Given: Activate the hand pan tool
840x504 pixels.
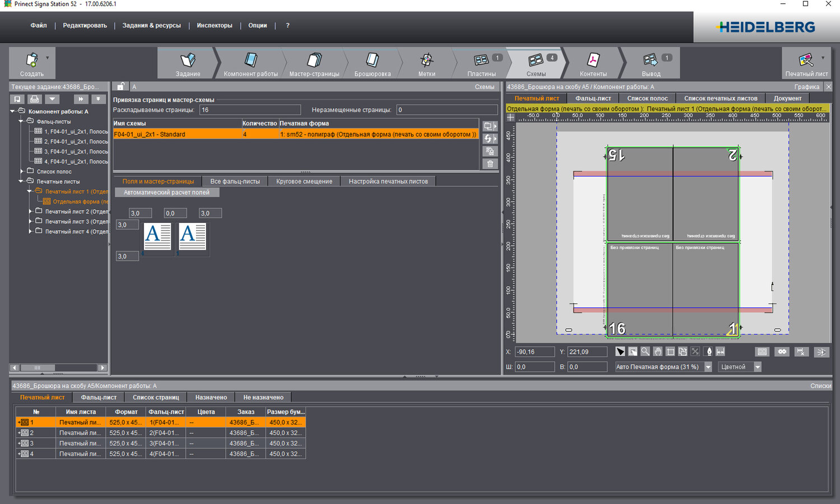Looking at the screenshot, I should point(657,352).
